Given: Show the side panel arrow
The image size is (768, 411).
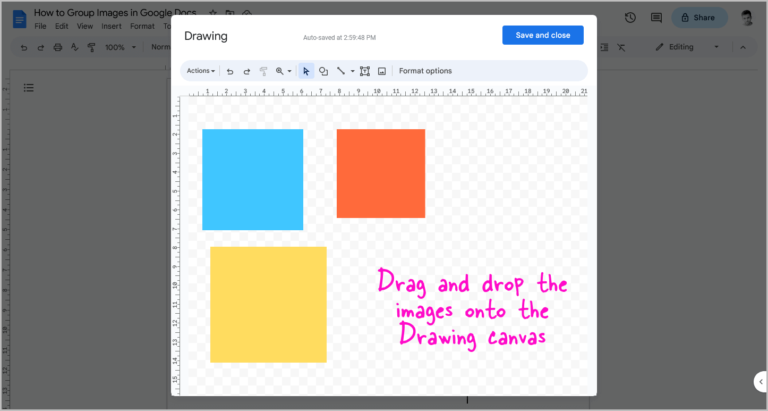Looking at the screenshot, I should coord(761,382).
